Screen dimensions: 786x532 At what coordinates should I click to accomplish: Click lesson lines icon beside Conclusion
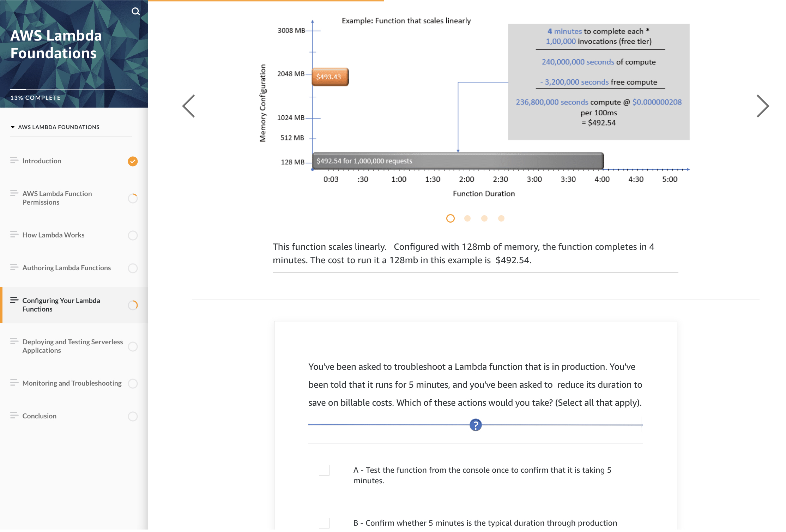click(x=14, y=416)
